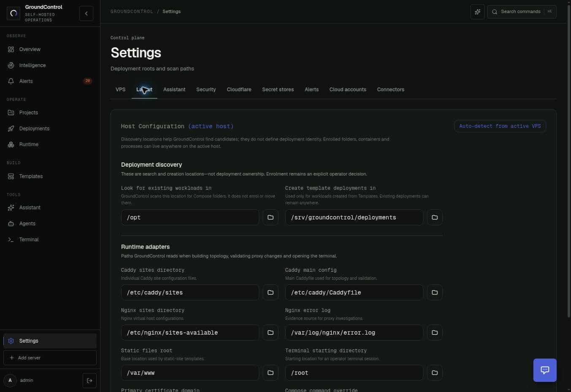This screenshot has height=392, width=571.
Task: Switch to the Assistant settings tab
Action: pyautogui.click(x=174, y=89)
